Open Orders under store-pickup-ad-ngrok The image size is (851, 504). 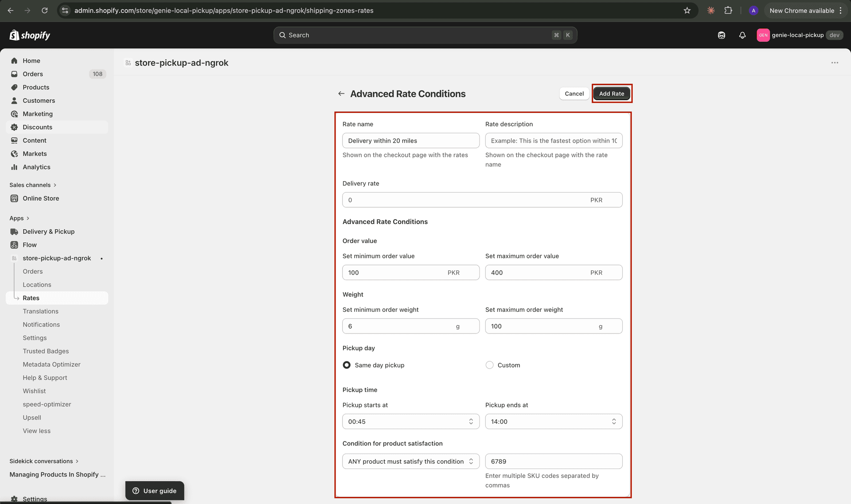[x=33, y=271]
